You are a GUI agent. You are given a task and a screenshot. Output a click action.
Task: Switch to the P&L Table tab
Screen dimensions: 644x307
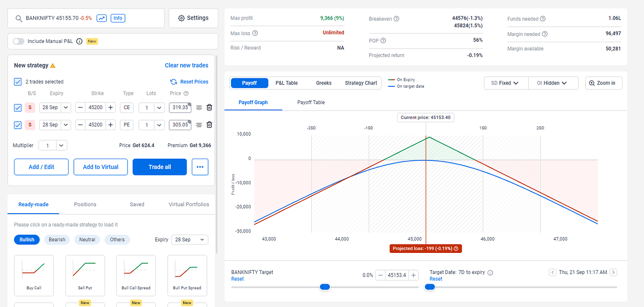[x=286, y=83]
